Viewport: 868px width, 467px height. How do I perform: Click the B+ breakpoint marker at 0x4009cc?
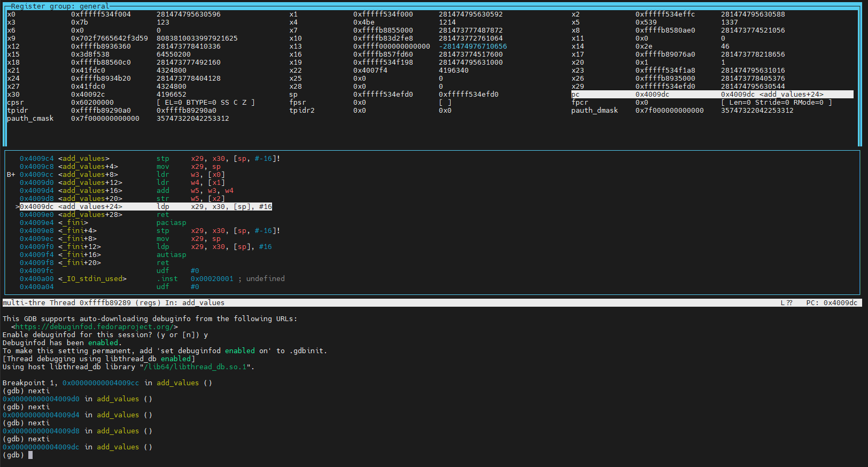(x=11, y=175)
